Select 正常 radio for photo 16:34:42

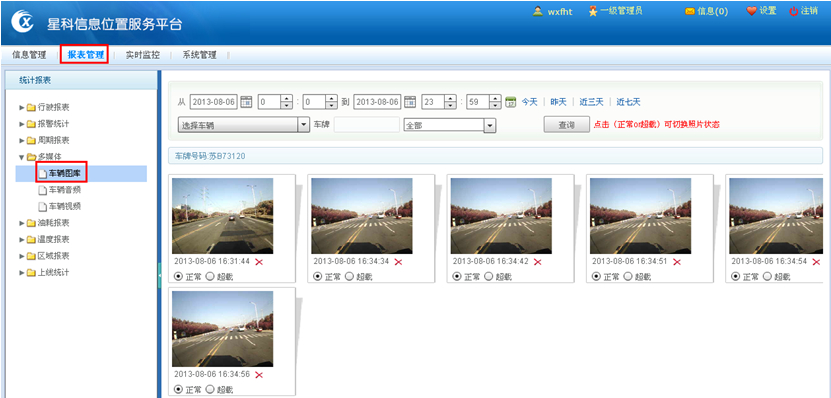456,276
